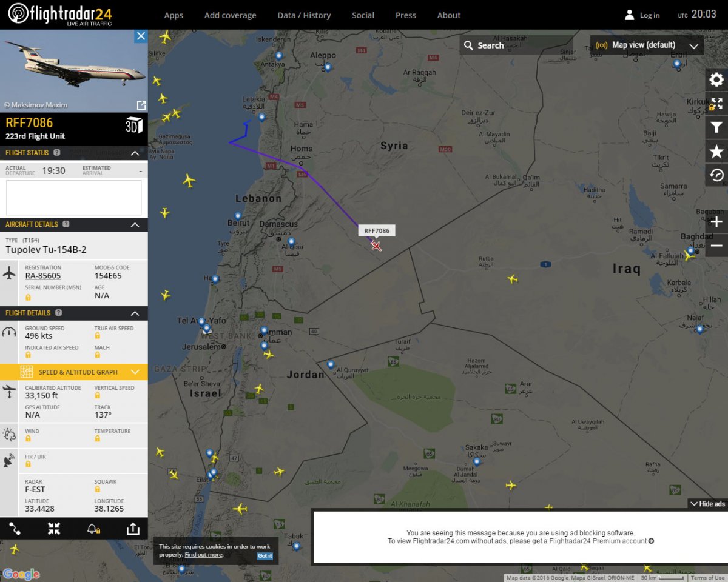
Task: Open the locked alerts bell icon
Action: tap(93, 529)
